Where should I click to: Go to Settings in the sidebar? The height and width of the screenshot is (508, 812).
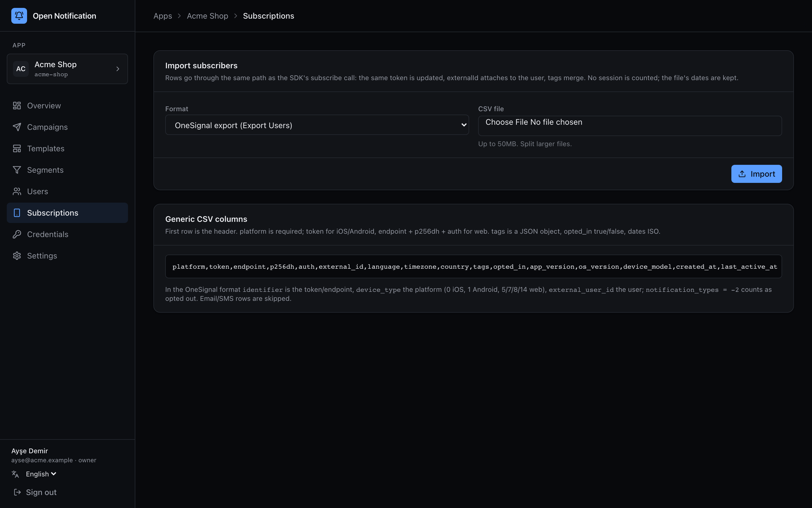tap(67, 256)
